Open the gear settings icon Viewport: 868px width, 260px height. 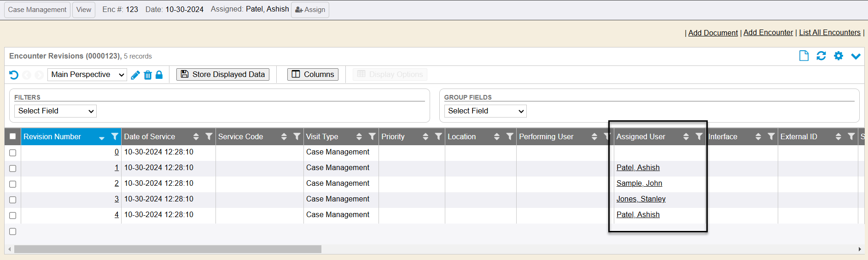[839, 56]
